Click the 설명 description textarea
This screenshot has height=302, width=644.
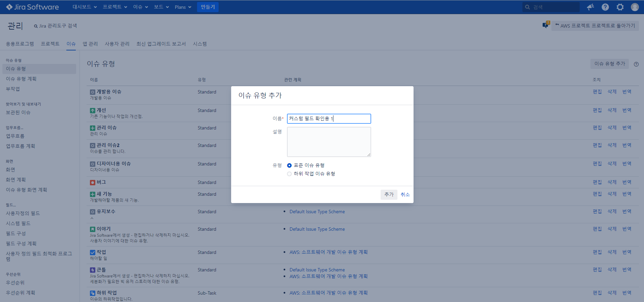click(x=329, y=142)
